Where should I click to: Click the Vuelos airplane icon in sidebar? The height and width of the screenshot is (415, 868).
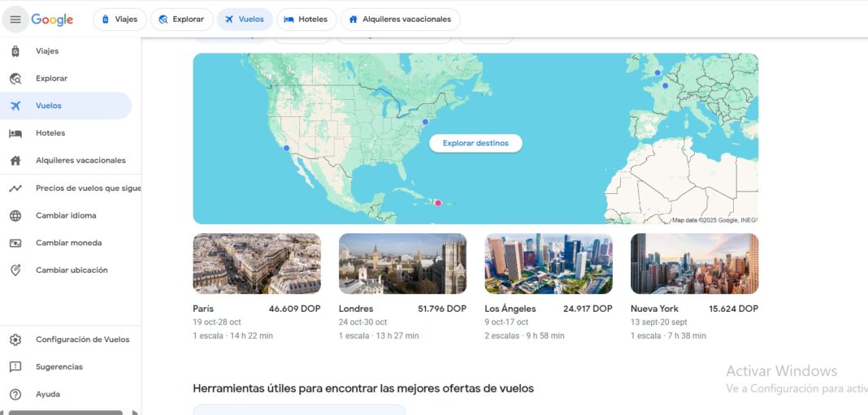(15, 106)
